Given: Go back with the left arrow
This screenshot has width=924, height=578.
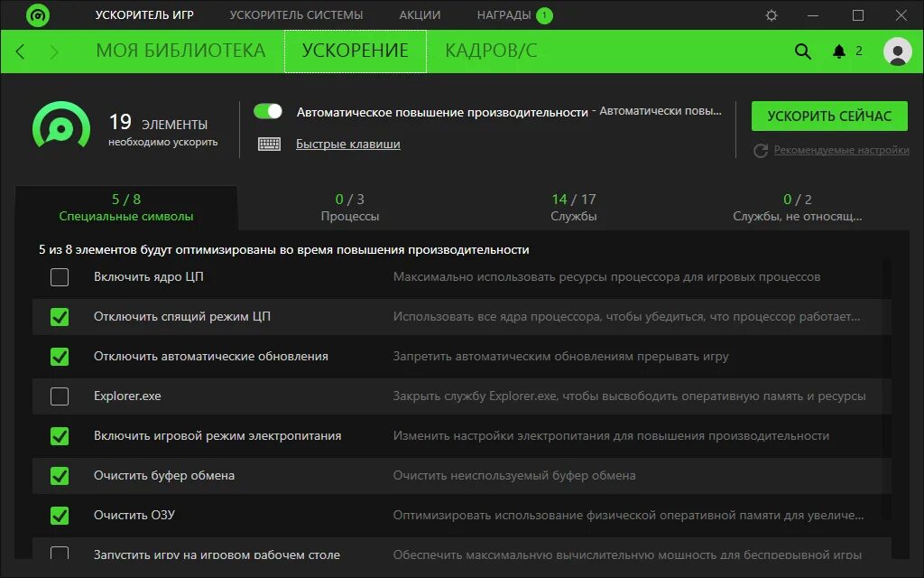Looking at the screenshot, I should 20,51.
